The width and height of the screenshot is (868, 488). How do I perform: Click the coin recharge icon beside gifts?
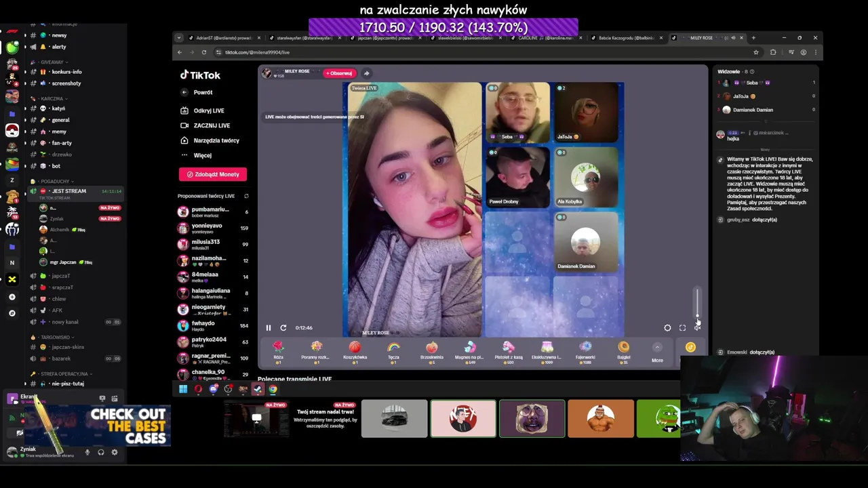[x=690, y=347]
